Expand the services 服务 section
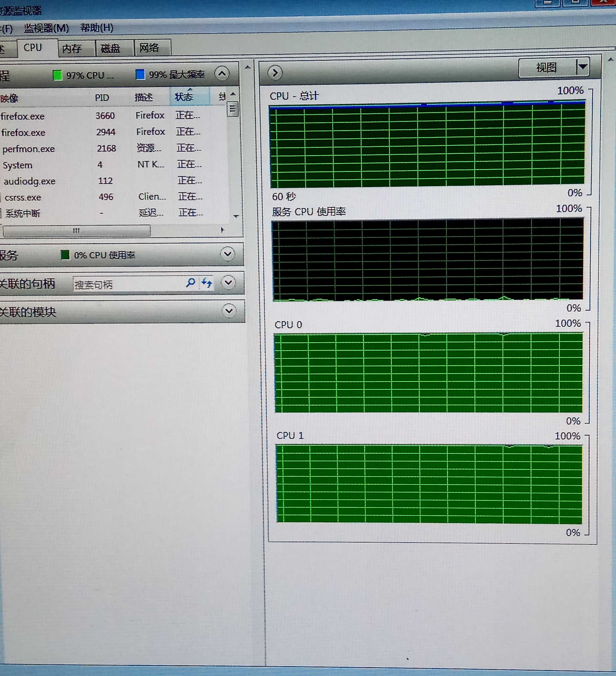616x676 pixels. (227, 254)
